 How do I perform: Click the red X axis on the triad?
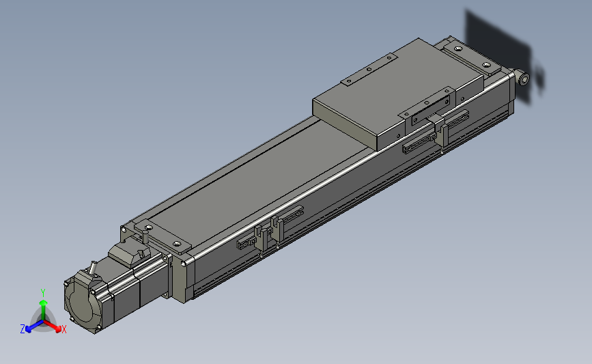click(x=55, y=326)
